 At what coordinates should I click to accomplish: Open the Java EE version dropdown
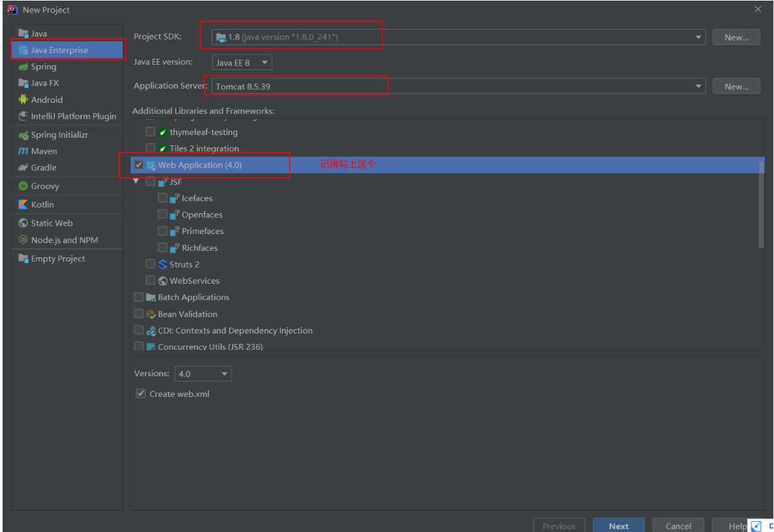coord(242,63)
